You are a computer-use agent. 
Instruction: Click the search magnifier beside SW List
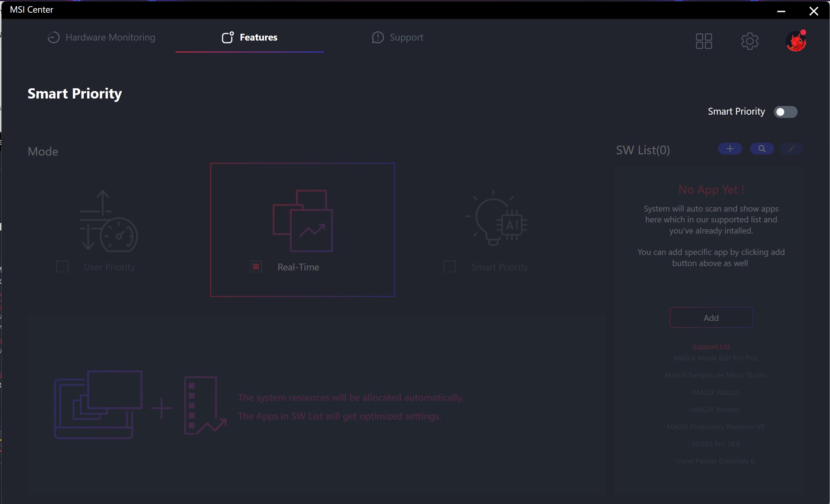pos(762,149)
